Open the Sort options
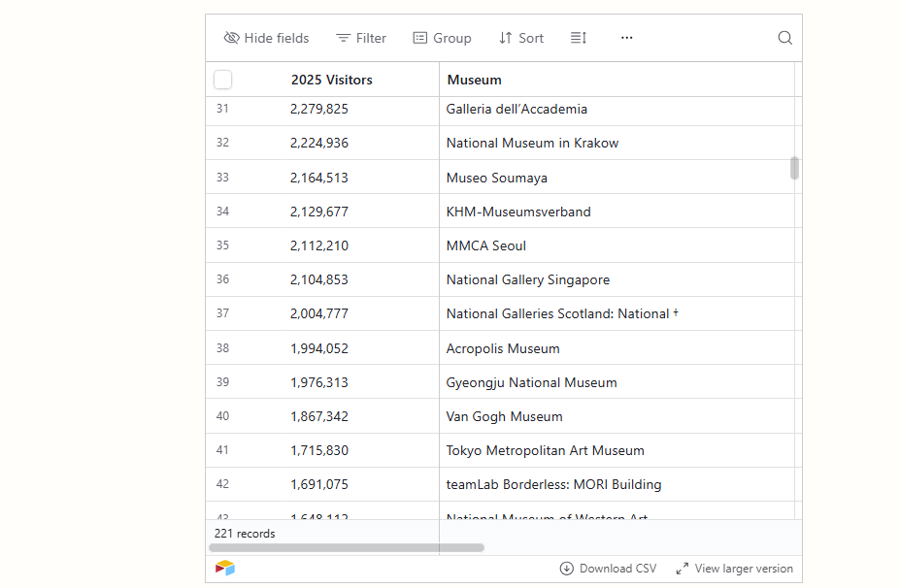 (521, 38)
